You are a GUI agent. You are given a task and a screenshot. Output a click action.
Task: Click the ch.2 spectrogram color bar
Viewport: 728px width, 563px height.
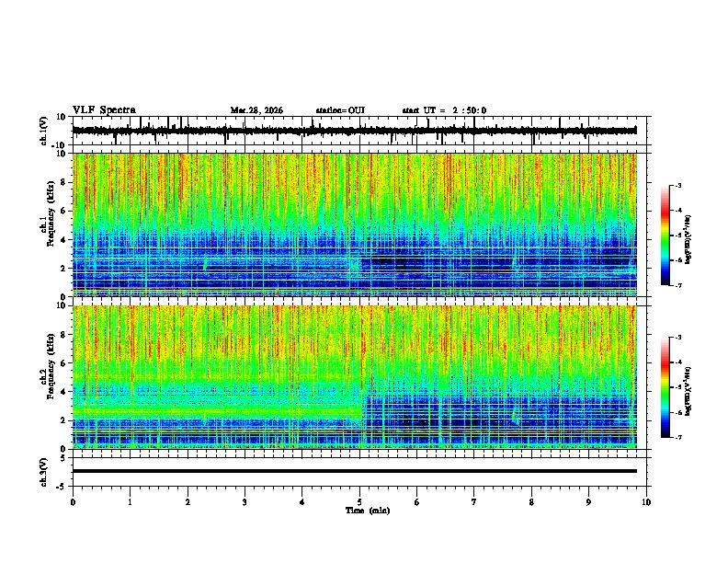pos(665,387)
